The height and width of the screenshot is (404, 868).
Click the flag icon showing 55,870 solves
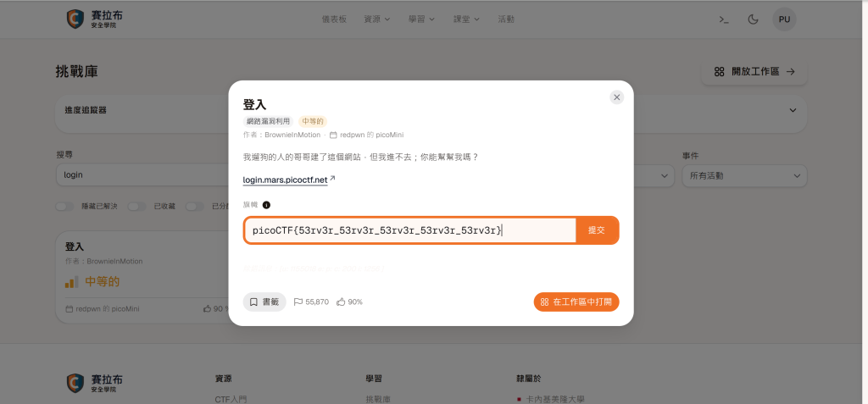[298, 302]
